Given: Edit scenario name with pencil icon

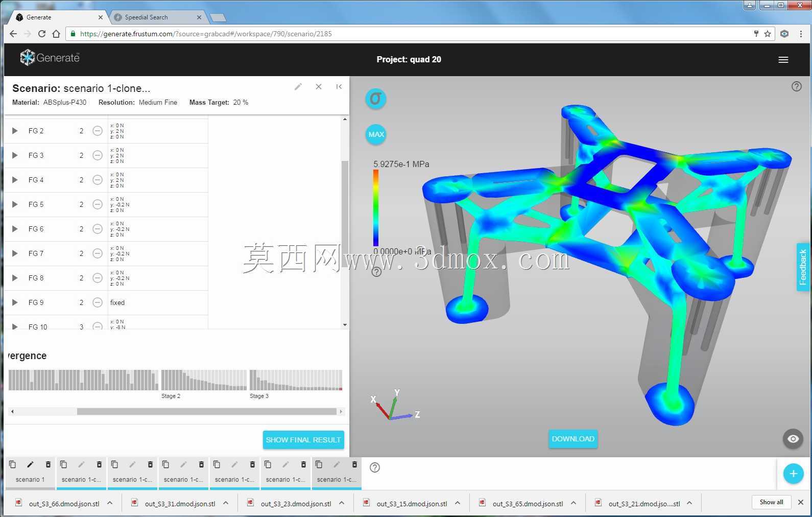Looking at the screenshot, I should coord(298,87).
